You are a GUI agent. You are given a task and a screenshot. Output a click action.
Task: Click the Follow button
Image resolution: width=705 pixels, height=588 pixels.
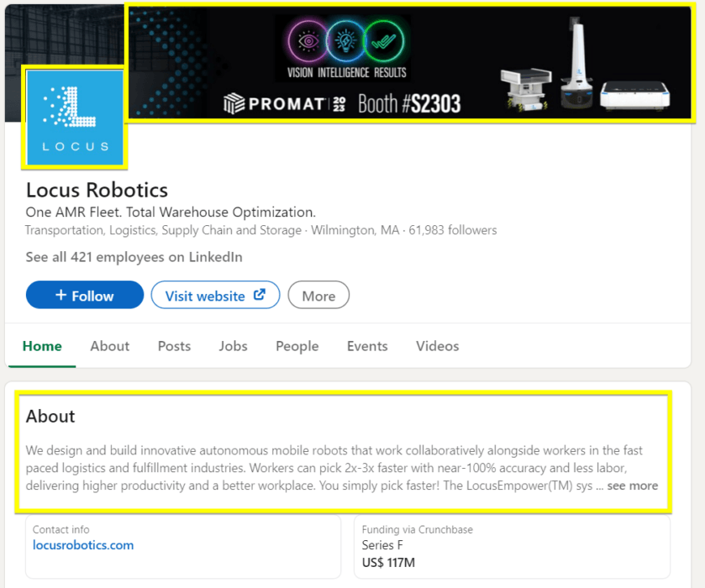[x=84, y=295]
